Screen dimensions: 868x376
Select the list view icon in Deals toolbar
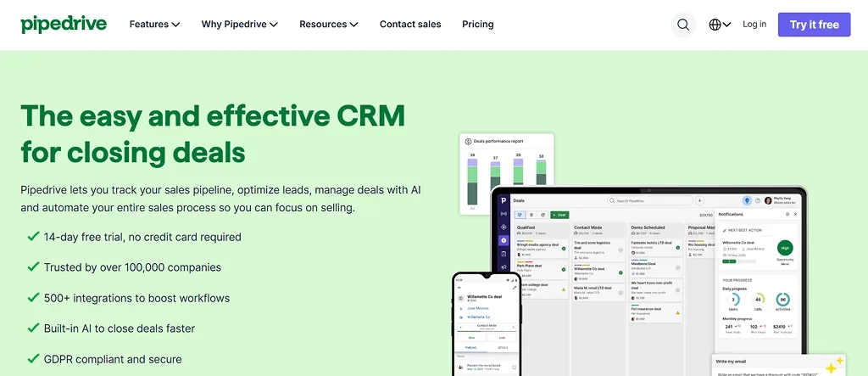click(x=531, y=215)
